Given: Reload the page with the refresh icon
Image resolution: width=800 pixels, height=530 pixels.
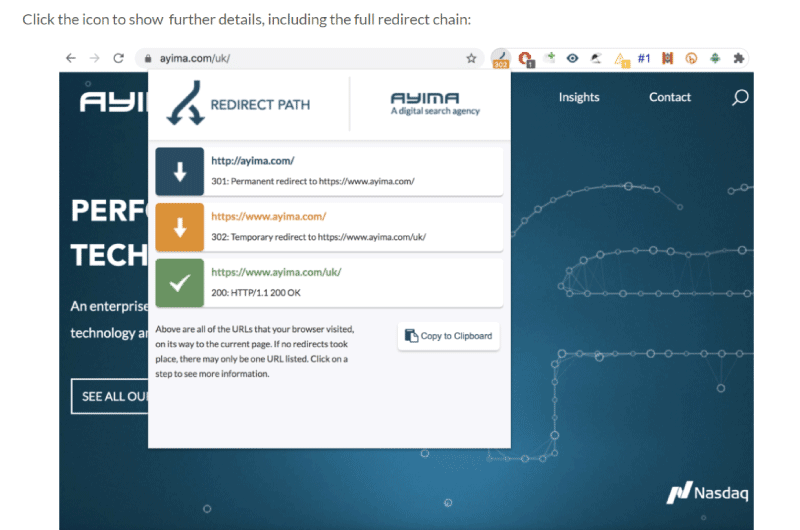Looking at the screenshot, I should (118, 58).
